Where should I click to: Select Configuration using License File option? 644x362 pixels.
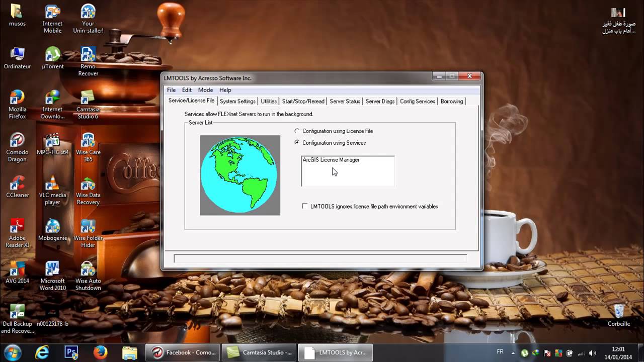click(x=334, y=131)
